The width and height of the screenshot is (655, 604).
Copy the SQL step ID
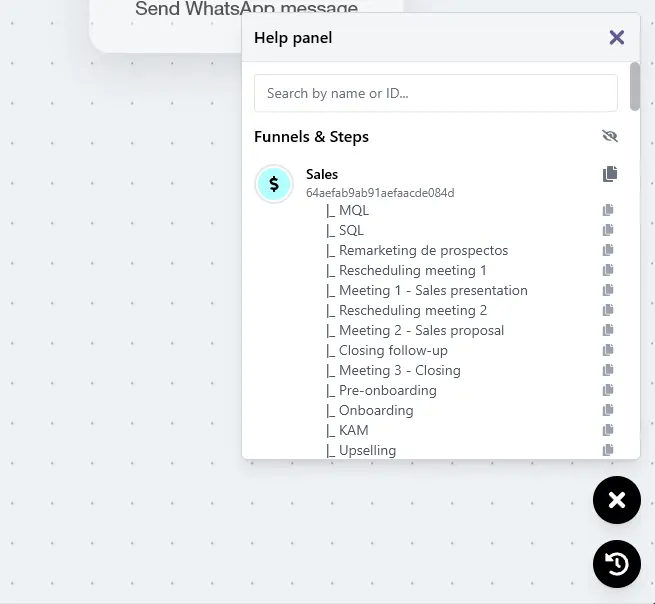pyautogui.click(x=608, y=230)
